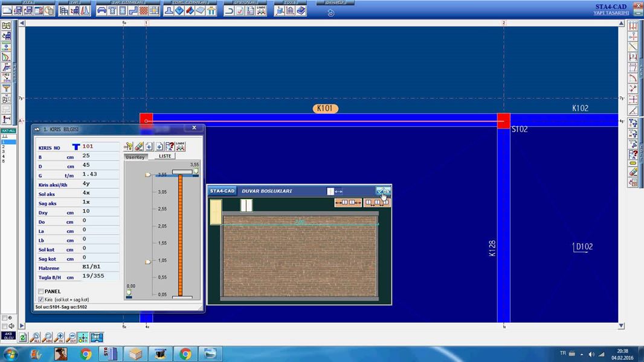The width and height of the screenshot is (644, 362).
Task: Click the axis grid icon atop right toolbar
Action: (633, 26)
